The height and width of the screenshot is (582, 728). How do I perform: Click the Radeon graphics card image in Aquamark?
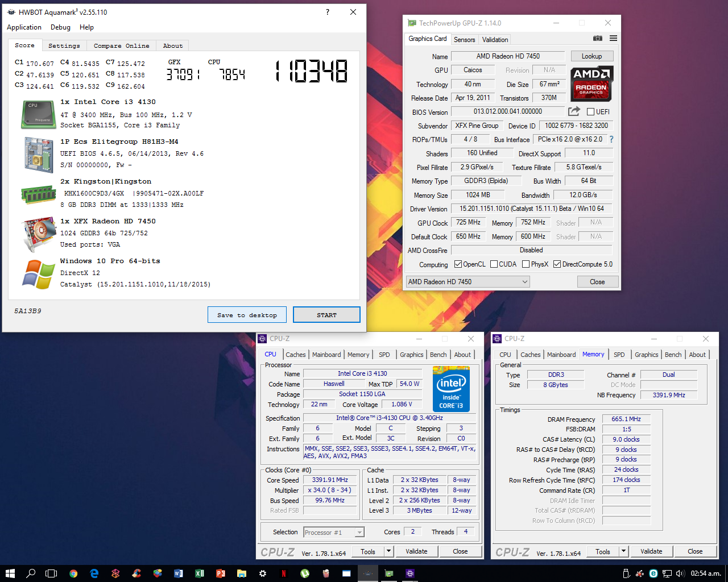39,234
